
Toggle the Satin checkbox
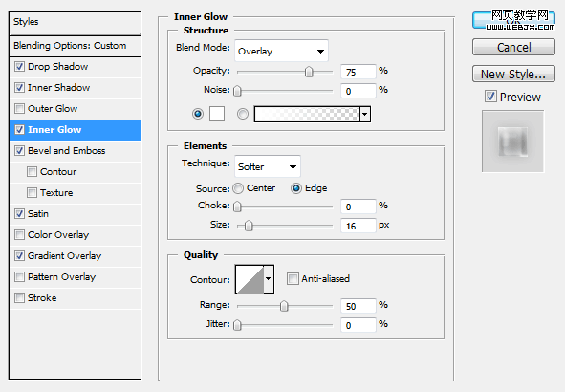coord(19,213)
